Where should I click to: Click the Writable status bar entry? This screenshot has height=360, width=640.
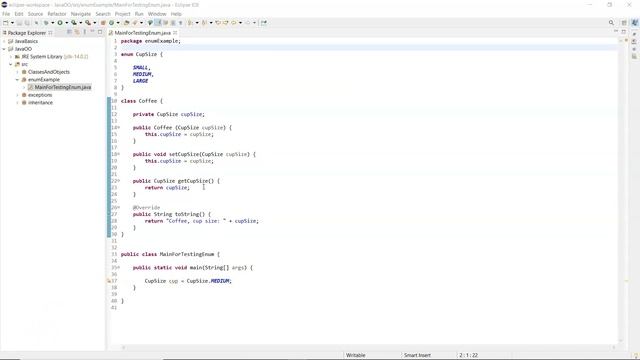tap(356, 355)
